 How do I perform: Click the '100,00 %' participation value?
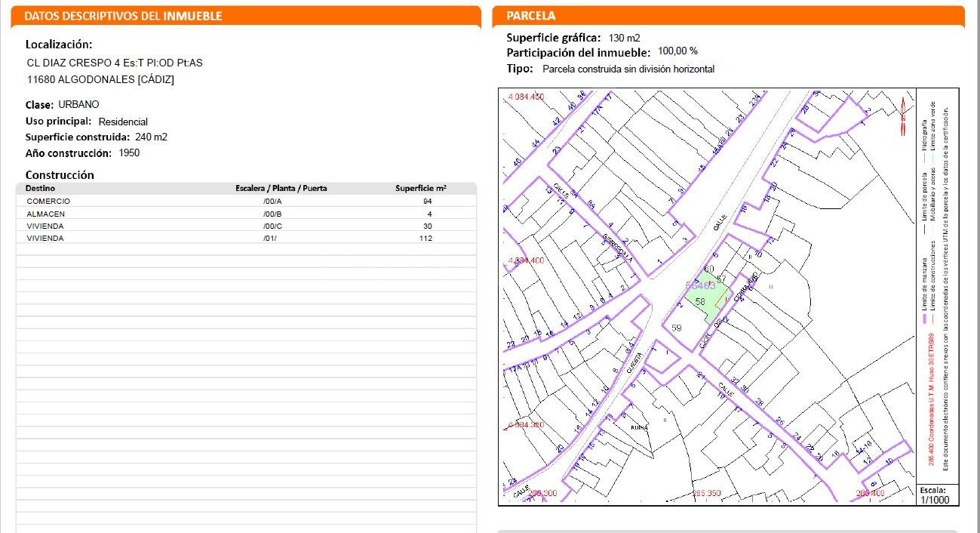pyautogui.click(x=678, y=51)
